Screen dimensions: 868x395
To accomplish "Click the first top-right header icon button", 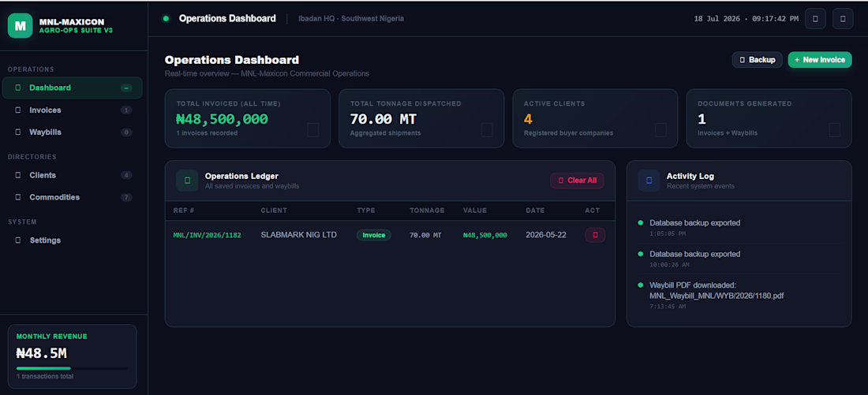I will click(x=815, y=19).
